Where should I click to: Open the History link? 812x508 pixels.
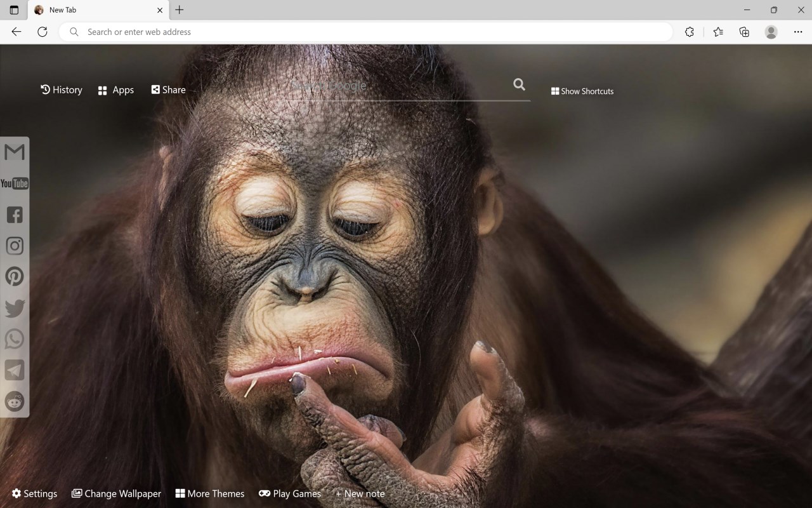tap(62, 90)
